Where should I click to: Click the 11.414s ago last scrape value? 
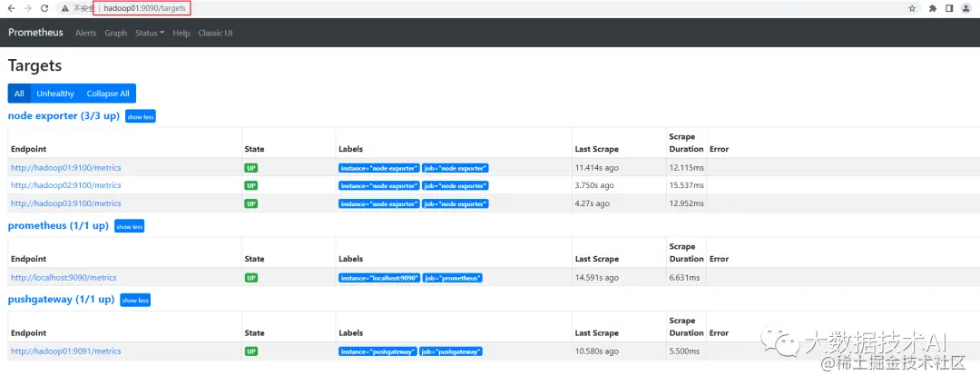tap(597, 168)
